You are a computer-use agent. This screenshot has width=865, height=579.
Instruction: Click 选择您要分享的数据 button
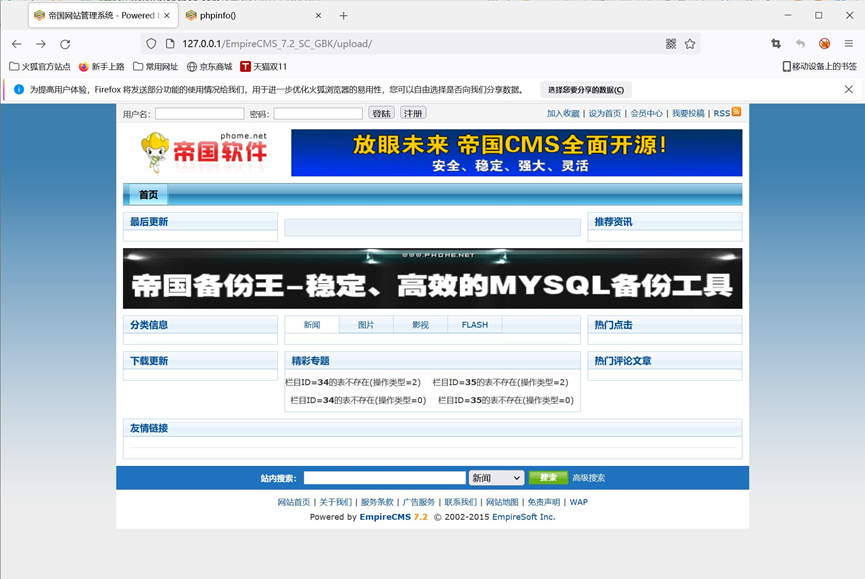point(586,90)
